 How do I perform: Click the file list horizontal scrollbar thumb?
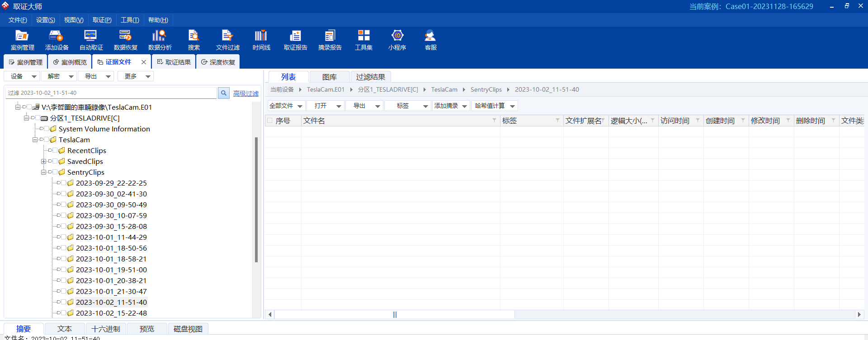pos(395,314)
